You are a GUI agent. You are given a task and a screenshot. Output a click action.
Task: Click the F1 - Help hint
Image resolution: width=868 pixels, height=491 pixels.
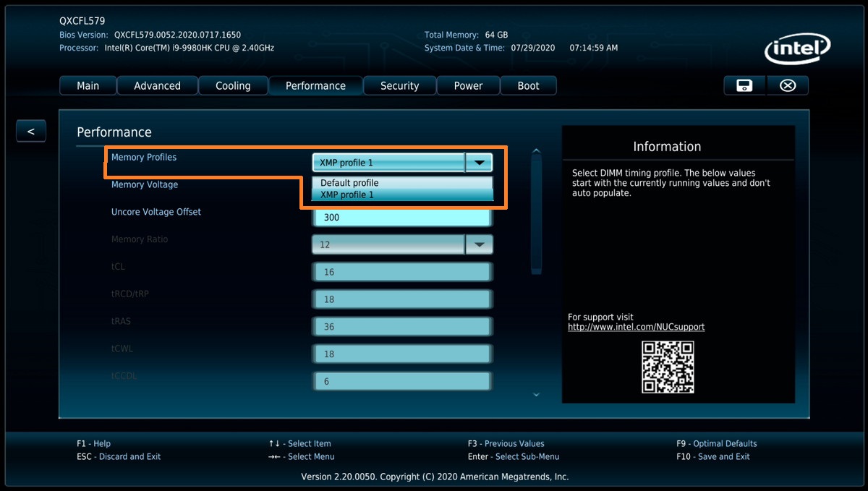pos(93,443)
